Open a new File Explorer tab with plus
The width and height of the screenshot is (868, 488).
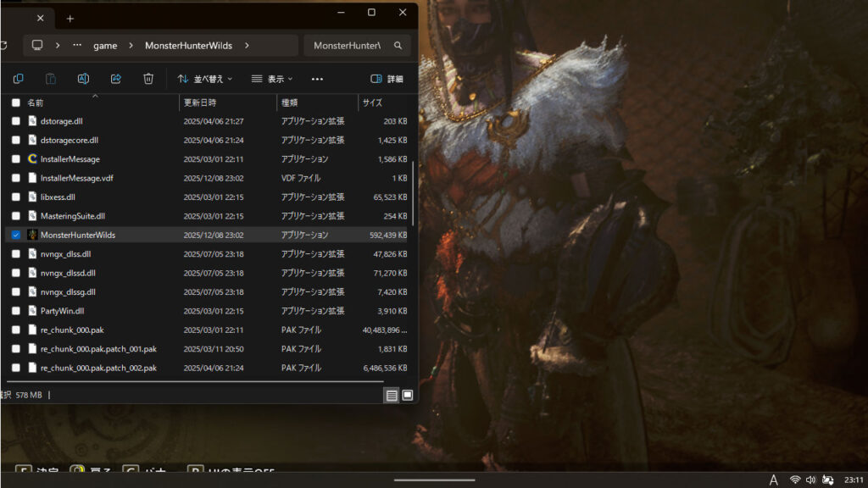coord(70,17)
